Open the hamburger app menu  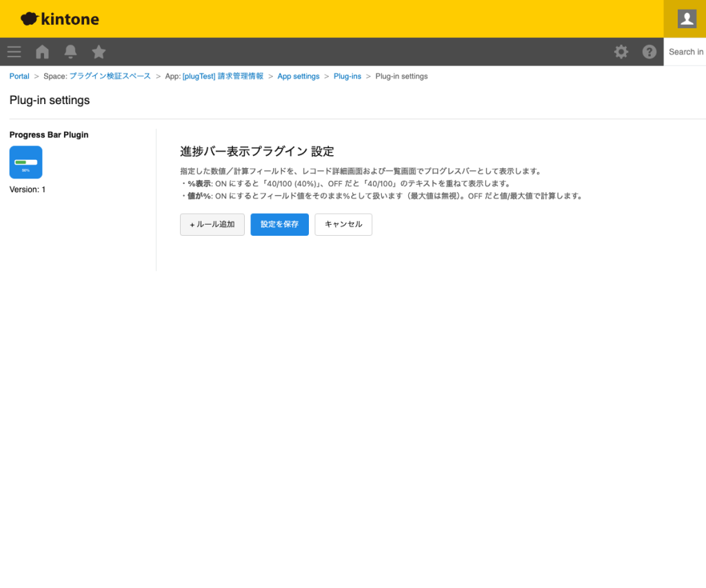pos(14,52)
